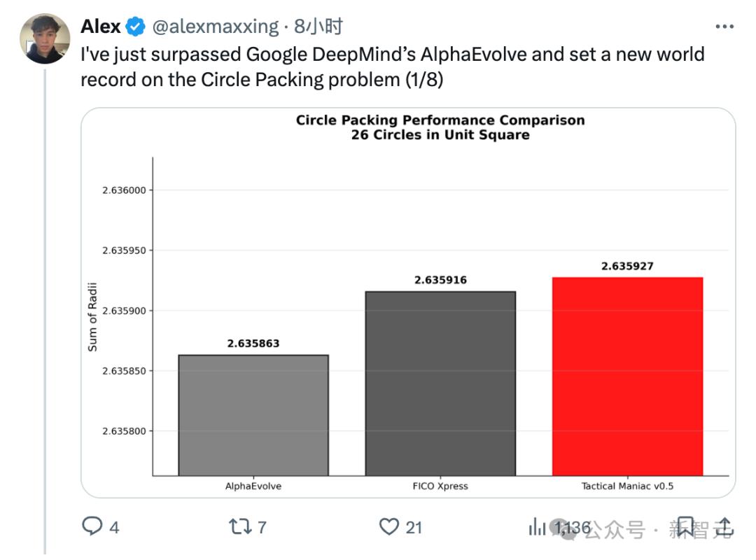756x560 pixels.
Task: Click the 8小时 timestamp
Action: (318, 27)
